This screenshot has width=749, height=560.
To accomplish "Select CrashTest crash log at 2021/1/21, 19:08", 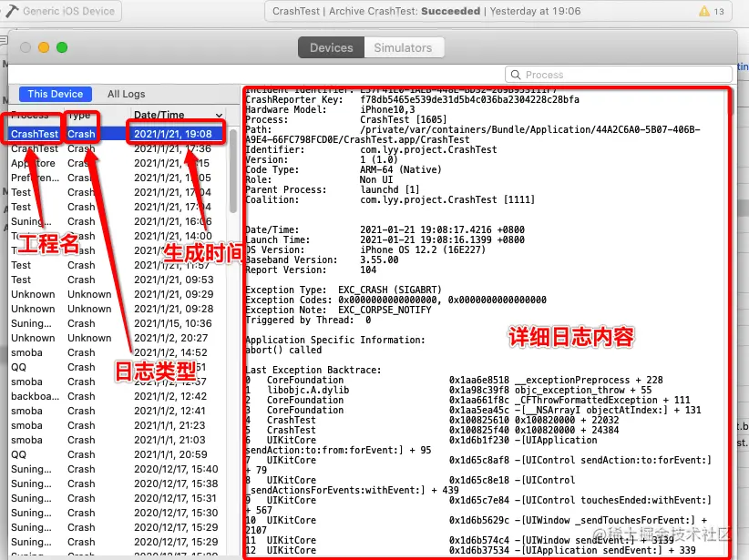I will (x=117, y=134).
